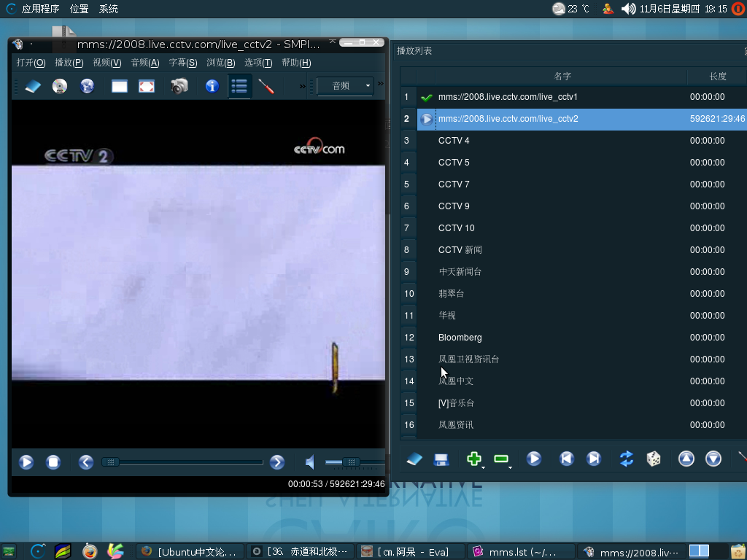Image resolution: width=747 pixels, height=560 pixels.
Task: Toggle shuffle with the dice icon
Action: coord(653,459)
